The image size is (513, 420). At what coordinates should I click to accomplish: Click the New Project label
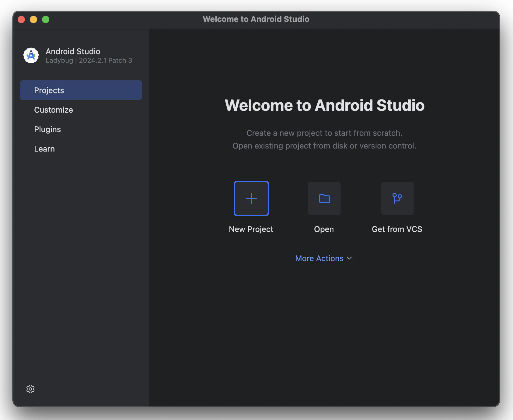pyautogui.click(x=251, y=229)
